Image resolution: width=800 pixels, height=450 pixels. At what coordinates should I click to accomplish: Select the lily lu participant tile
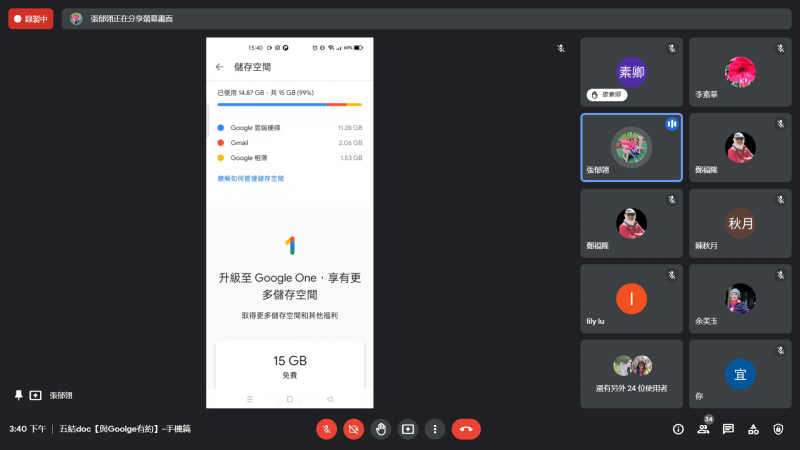[631, 298]
